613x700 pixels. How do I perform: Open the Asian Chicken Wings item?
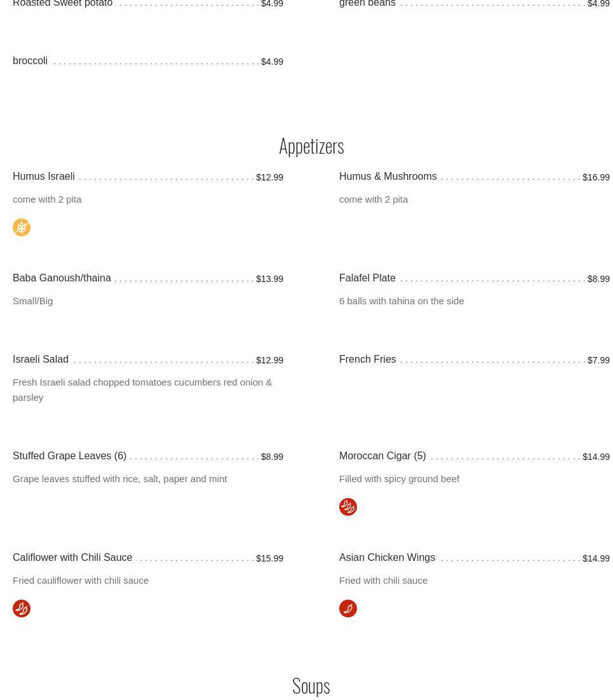[387, 558]
